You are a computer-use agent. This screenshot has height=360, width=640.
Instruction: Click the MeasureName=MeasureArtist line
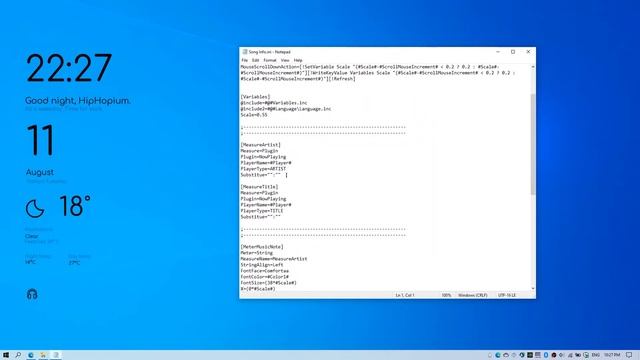pos(274,259)
